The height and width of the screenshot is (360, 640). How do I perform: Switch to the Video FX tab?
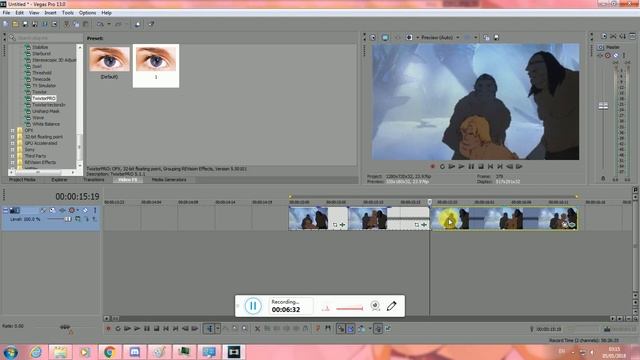click(x=128, y=180)
